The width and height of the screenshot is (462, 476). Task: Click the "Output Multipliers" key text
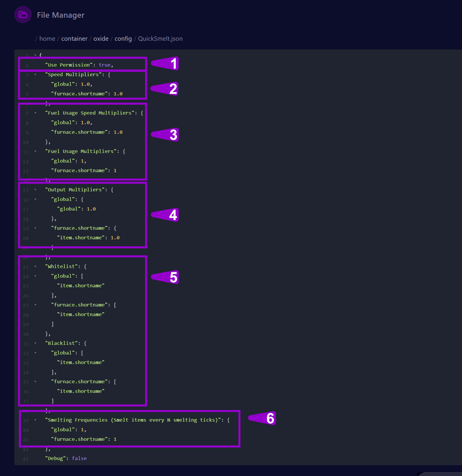[x=75, y=190]
